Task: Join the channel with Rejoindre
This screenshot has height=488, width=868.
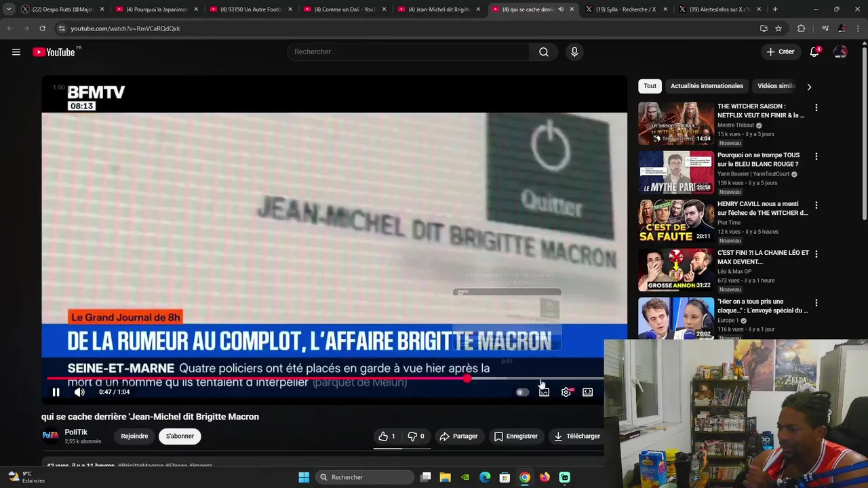Action: point(134,436)
